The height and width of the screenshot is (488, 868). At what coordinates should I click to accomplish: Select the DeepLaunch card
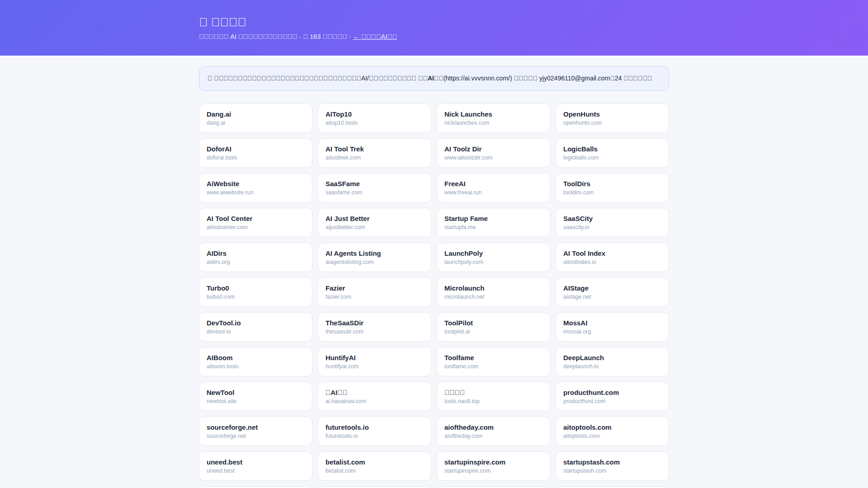pyautogui.click(x=612, y=361)
